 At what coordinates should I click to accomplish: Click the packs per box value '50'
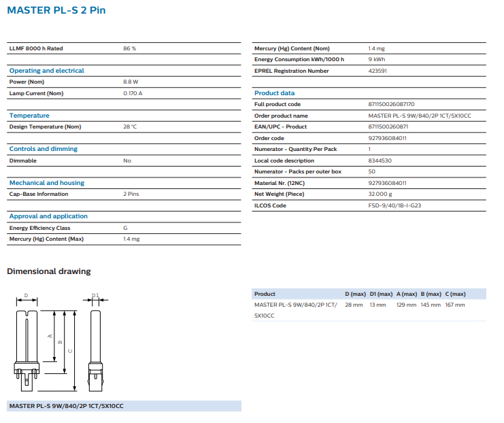(x=371, y=172)
